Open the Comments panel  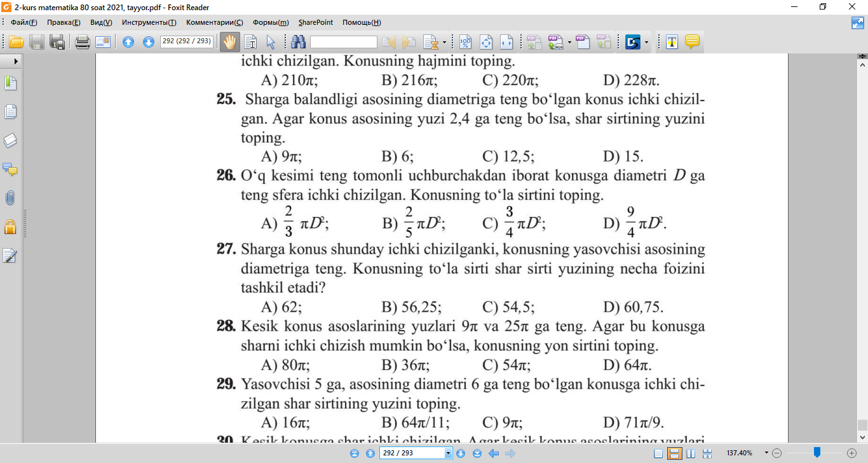[x=10, y=169]
